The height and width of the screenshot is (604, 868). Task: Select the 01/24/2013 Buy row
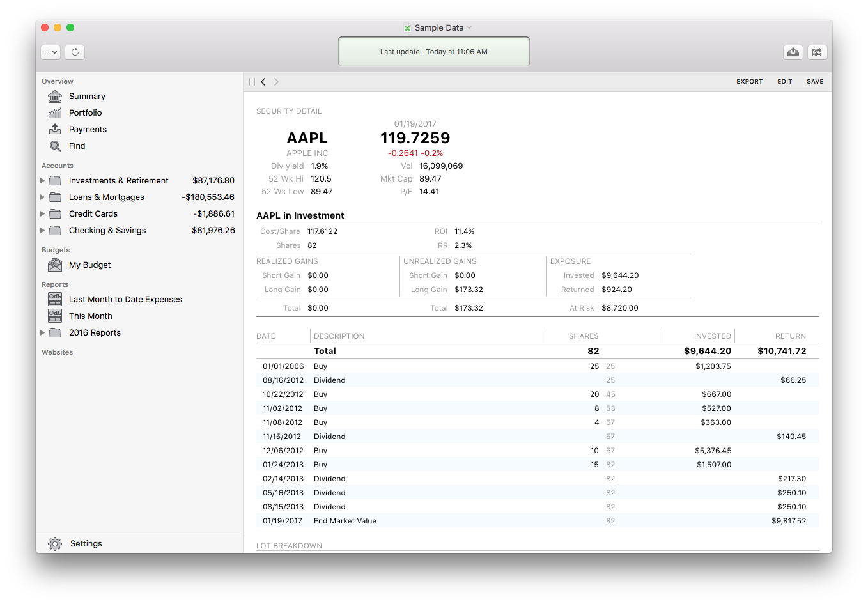[x=538, y=465]
